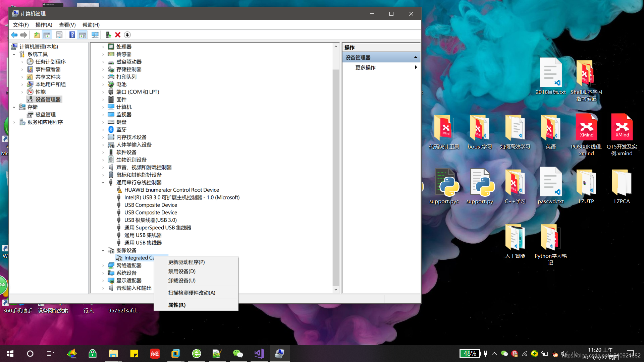The height and width of the screenshot is (362, 644).
Task: Click the blue Help question mark icon
Action: tap(72, 35)
